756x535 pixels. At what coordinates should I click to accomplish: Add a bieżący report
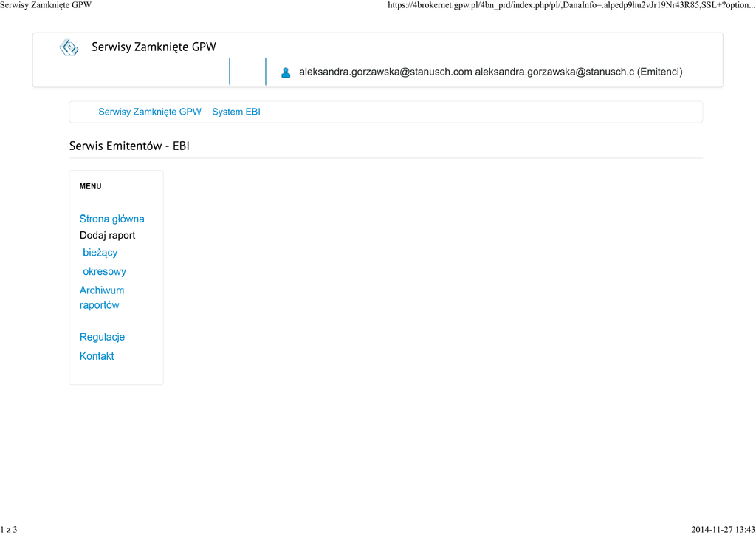[100, 253]
